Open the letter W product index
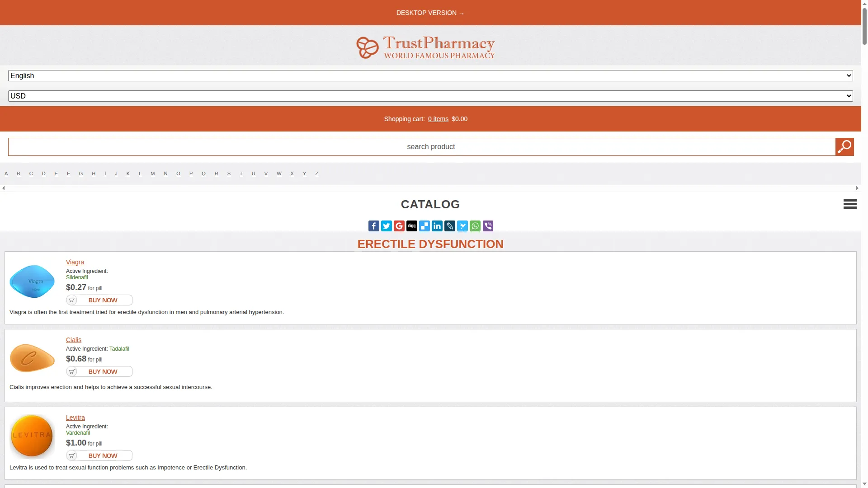This screenshot has height=488, width=868. (x=279, y=174)
